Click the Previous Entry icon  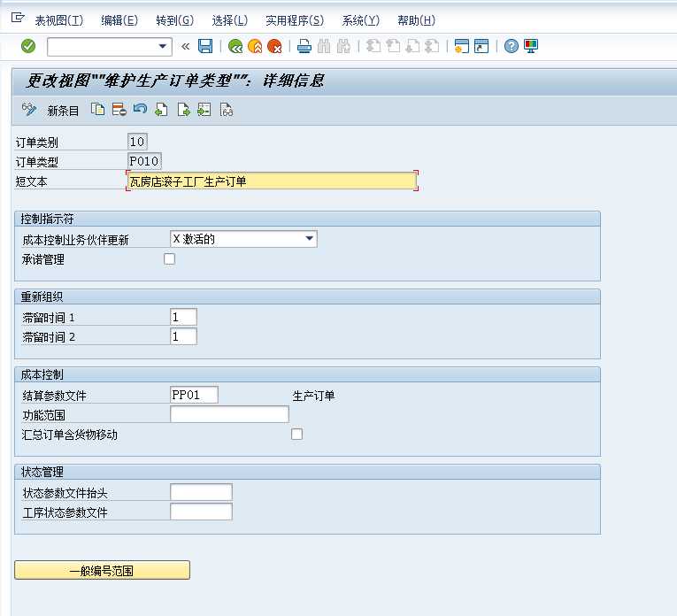161,110
